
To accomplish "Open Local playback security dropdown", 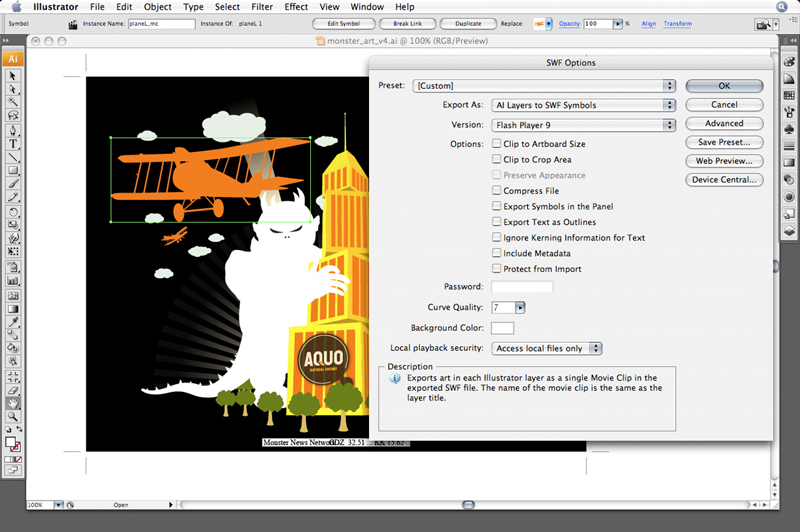I will 547,348.
